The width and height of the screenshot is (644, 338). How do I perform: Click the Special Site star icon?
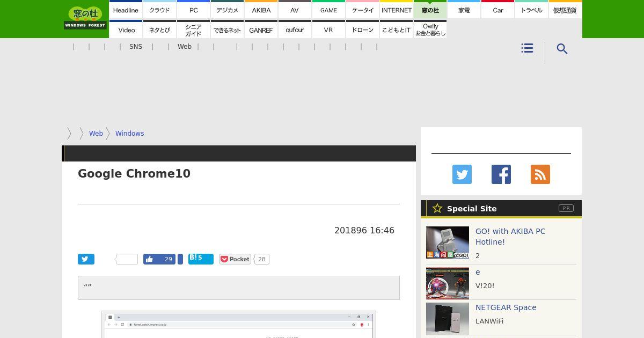pos(437,208)
